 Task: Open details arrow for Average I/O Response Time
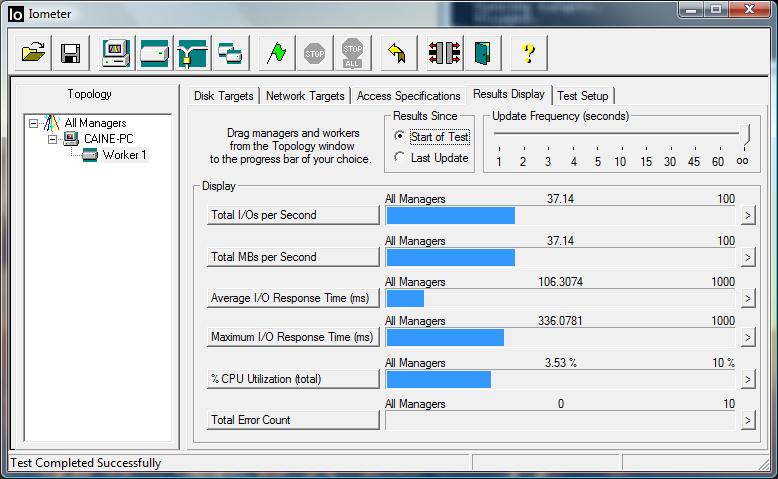click(x=748, y=298)
